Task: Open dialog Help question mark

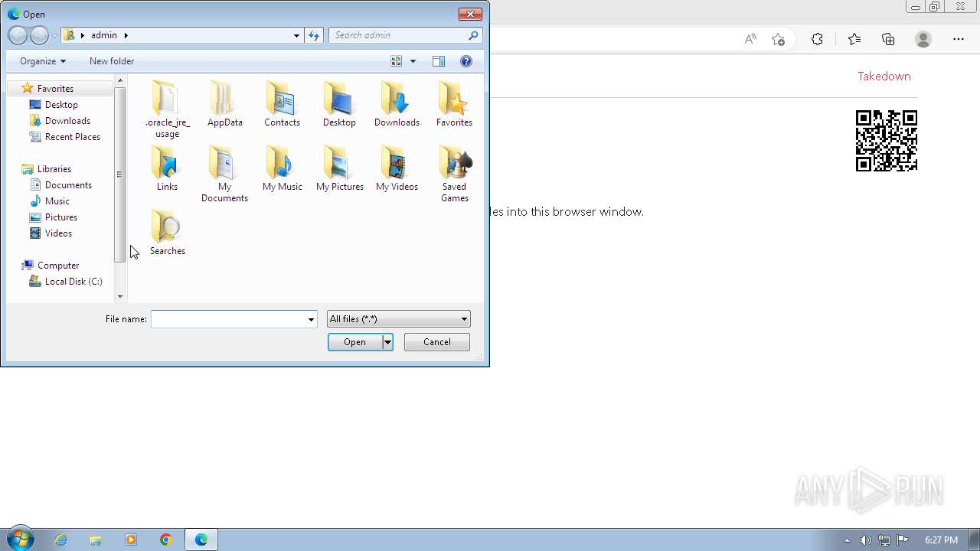Action: [466, 61]
